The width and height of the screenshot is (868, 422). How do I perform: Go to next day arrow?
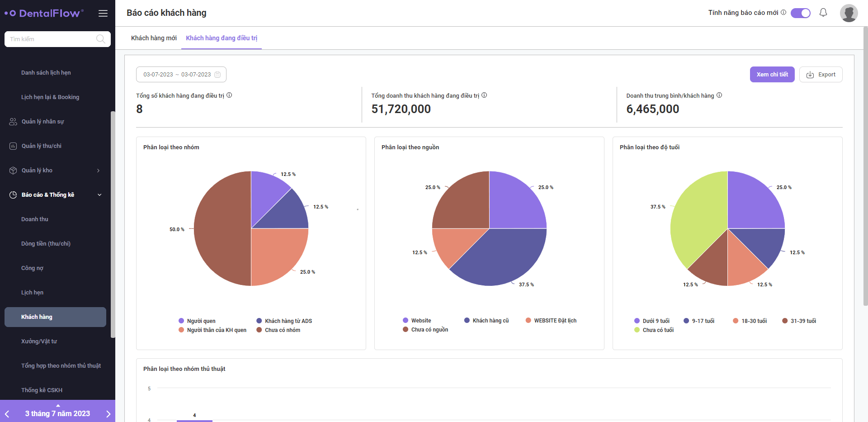(x=108, y=414)
